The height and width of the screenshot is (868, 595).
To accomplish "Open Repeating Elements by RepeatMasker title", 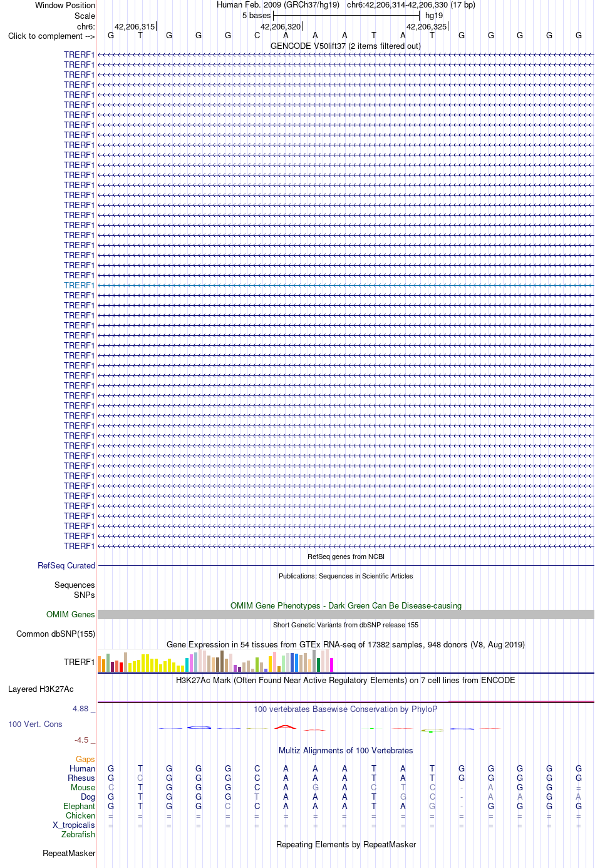I will (346, 844).
